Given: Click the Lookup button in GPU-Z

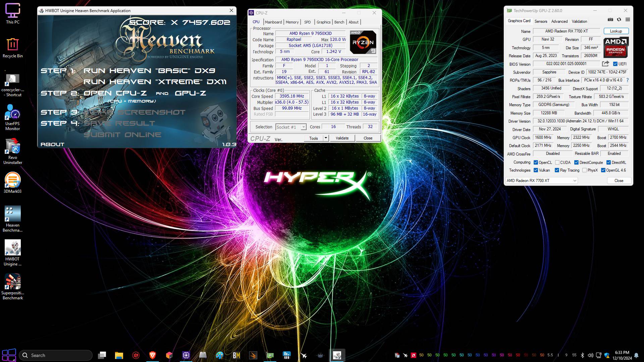Looking at the screenshot, I should [616, 31].
